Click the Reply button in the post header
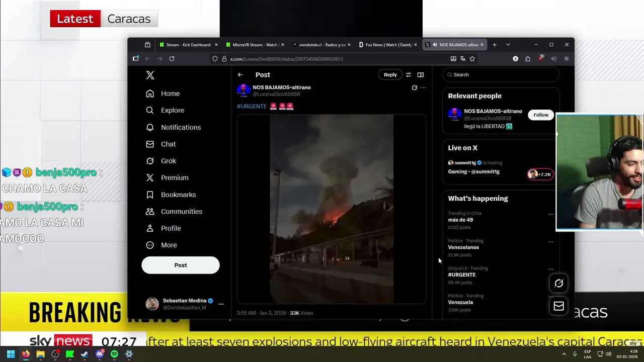 pos(390,74)
